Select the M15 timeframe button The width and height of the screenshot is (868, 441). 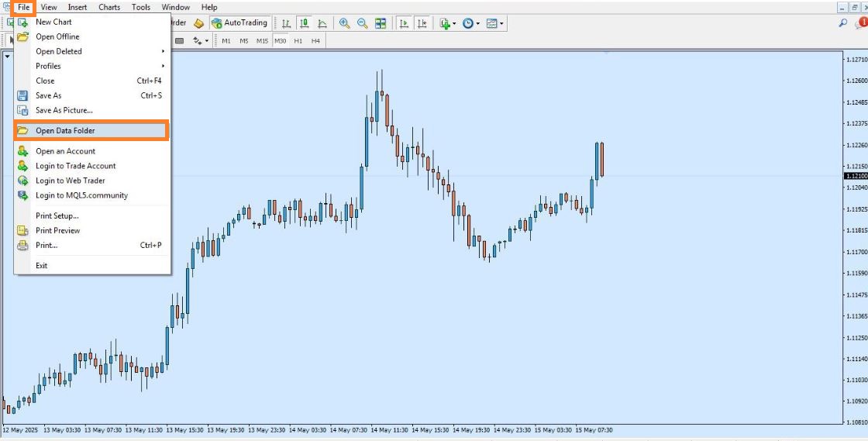[x=262, y=40]
